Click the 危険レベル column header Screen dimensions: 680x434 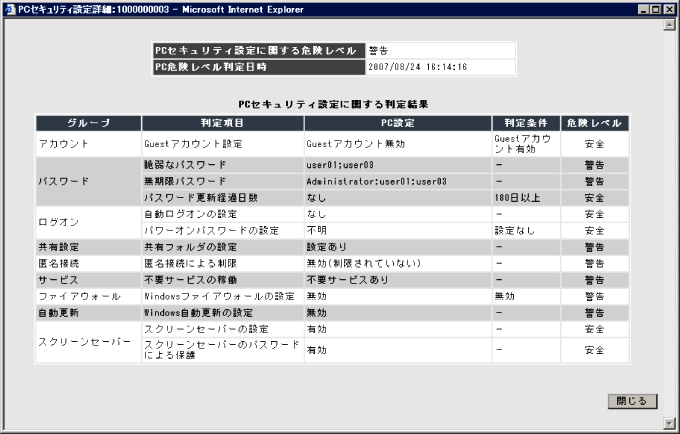(x=595, y=123)
